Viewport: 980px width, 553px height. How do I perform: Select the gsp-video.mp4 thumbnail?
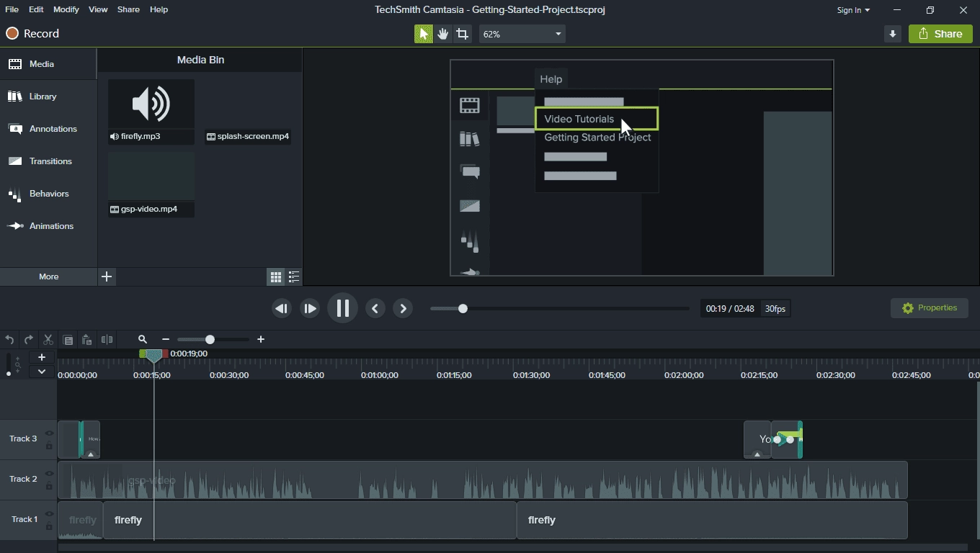click(x=151, y=176)
